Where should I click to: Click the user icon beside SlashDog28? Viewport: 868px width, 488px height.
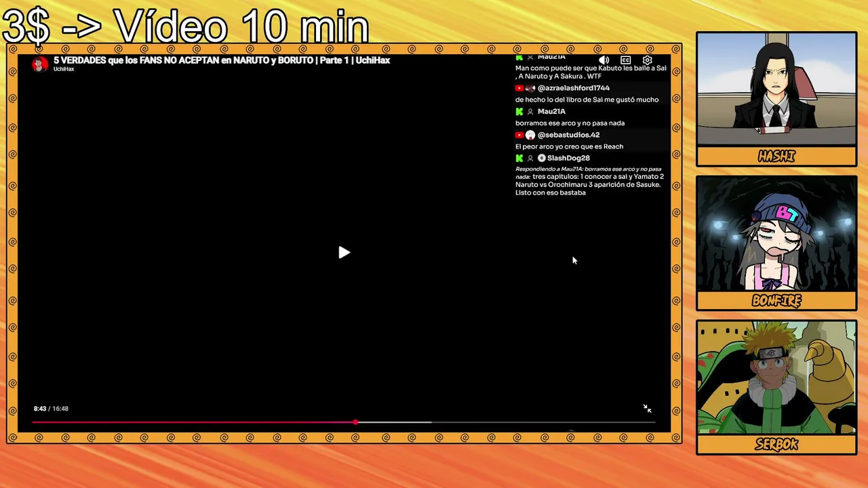point(530,159)
